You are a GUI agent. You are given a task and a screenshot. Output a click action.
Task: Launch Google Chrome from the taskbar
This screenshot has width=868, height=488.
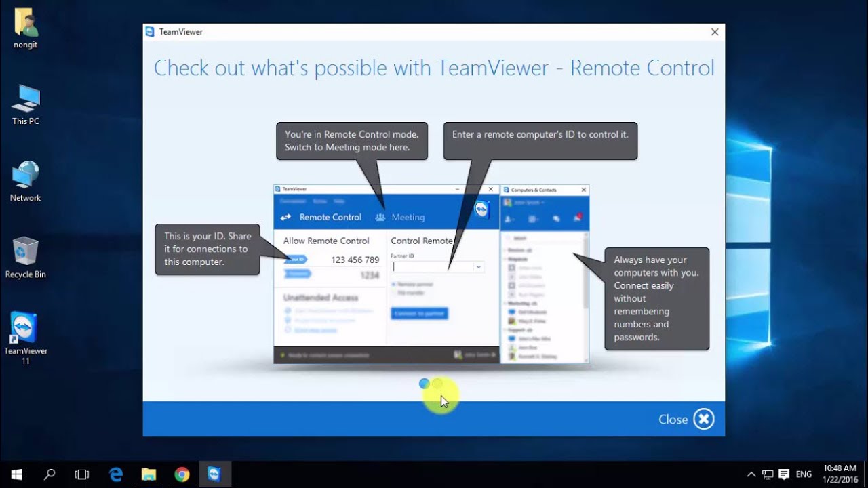point(182,474)
